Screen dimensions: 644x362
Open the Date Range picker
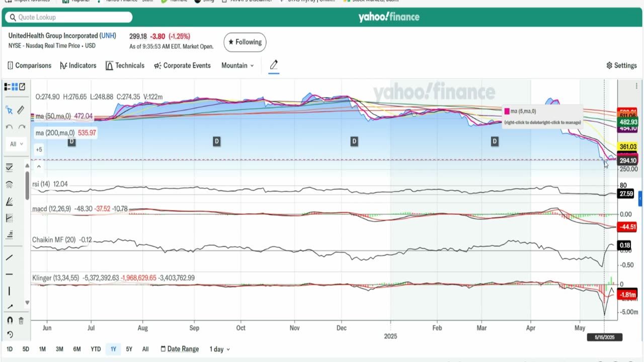coord(180,349)
